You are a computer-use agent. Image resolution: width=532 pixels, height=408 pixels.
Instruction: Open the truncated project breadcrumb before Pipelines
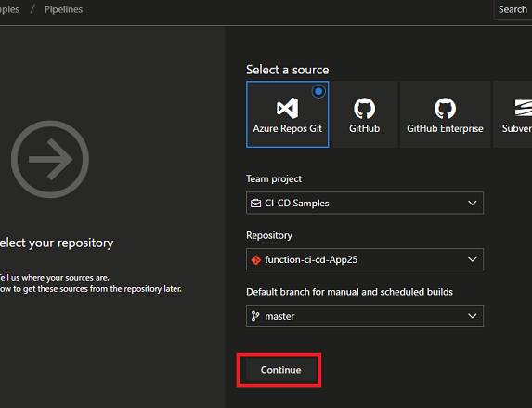[x=9, y=9]
